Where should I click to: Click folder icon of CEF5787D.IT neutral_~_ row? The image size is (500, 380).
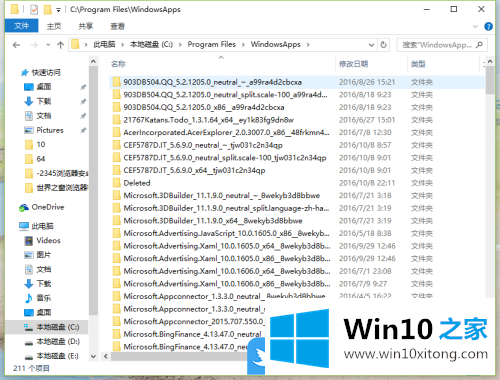click(x=116, y=145)
